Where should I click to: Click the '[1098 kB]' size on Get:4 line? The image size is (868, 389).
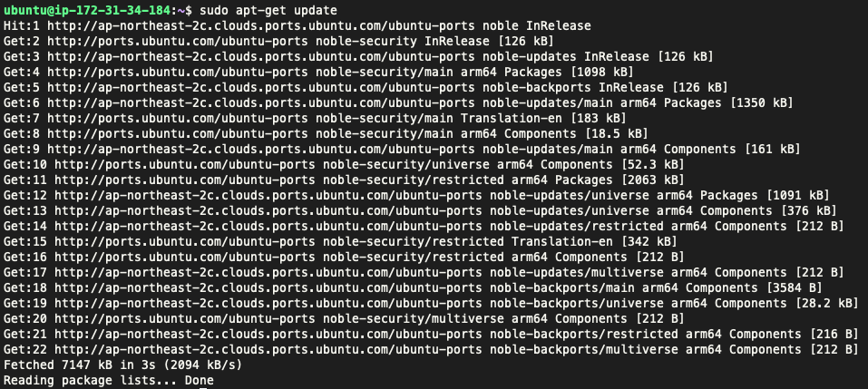coord(600,72)
